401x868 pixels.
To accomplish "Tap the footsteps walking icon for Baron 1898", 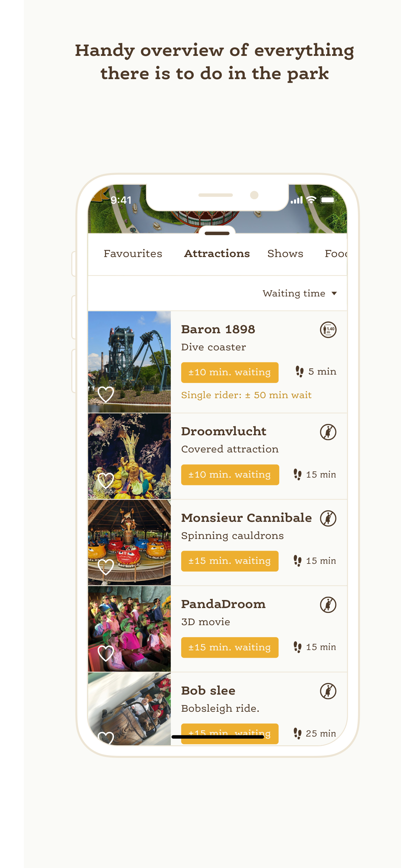I will 299,371.
